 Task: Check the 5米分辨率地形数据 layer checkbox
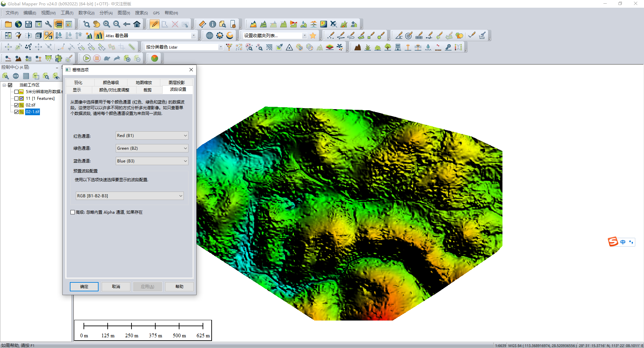pos(16,92)
